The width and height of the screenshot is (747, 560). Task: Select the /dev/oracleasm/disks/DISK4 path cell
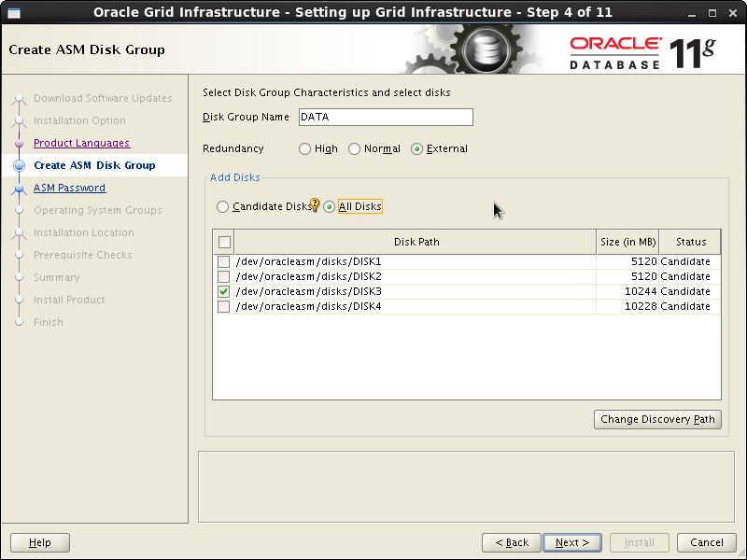tap(415, 306)
